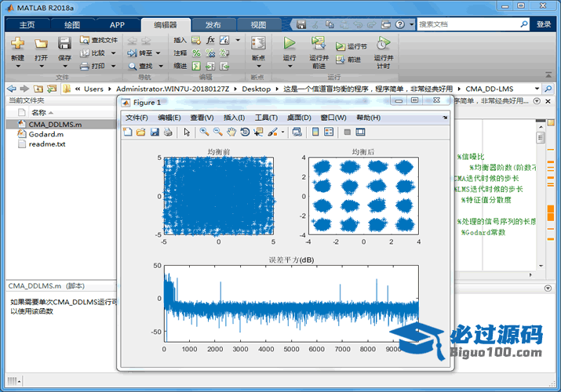This screenshot has width=561, height=392.
Task: Switch to the APP tab
Action: 117,25
